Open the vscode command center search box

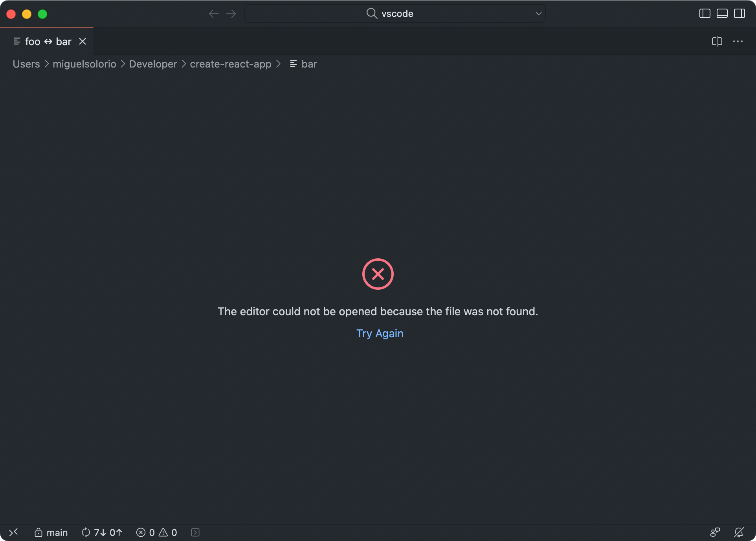tap(395, 14)
